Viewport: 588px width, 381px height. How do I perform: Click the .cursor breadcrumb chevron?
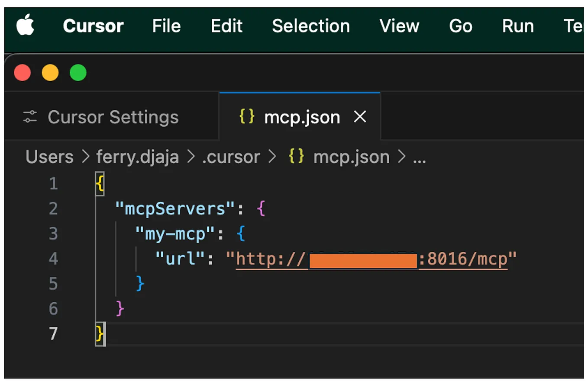tap(272, 157)
